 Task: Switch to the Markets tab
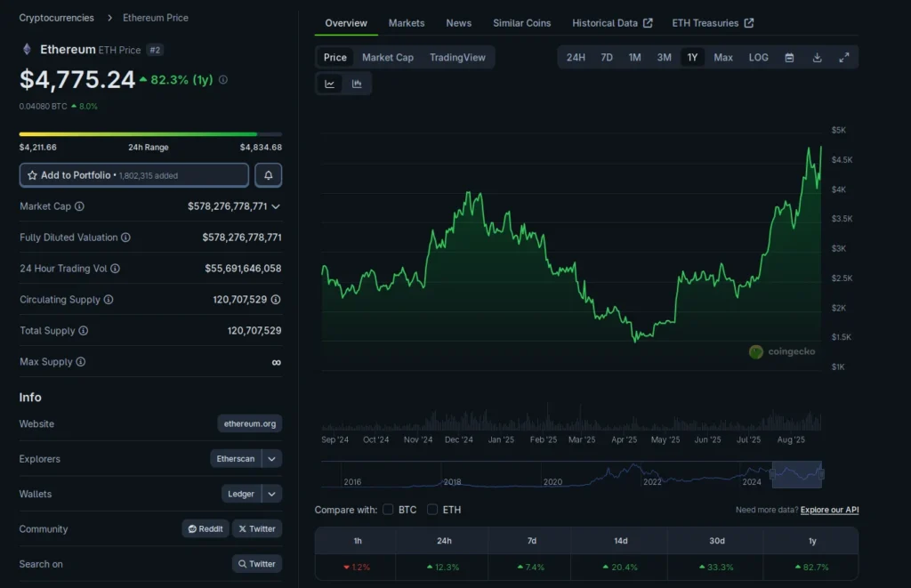[x=407, y=23]
